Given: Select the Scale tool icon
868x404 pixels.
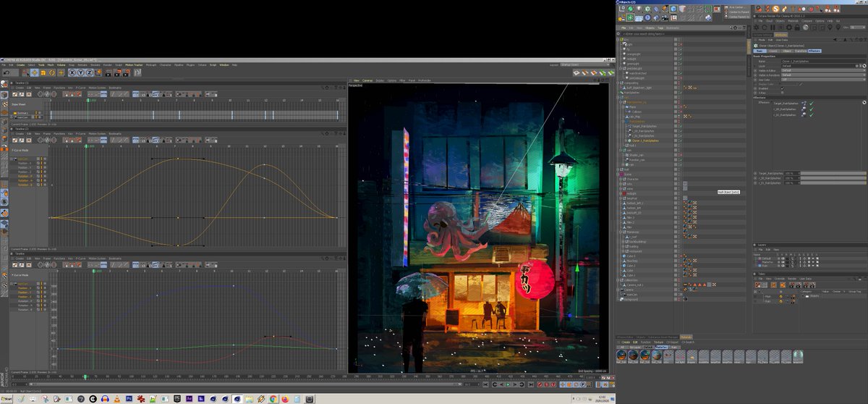Looking at the screenshot, I should pyautogui.click(x=43, y=73).
